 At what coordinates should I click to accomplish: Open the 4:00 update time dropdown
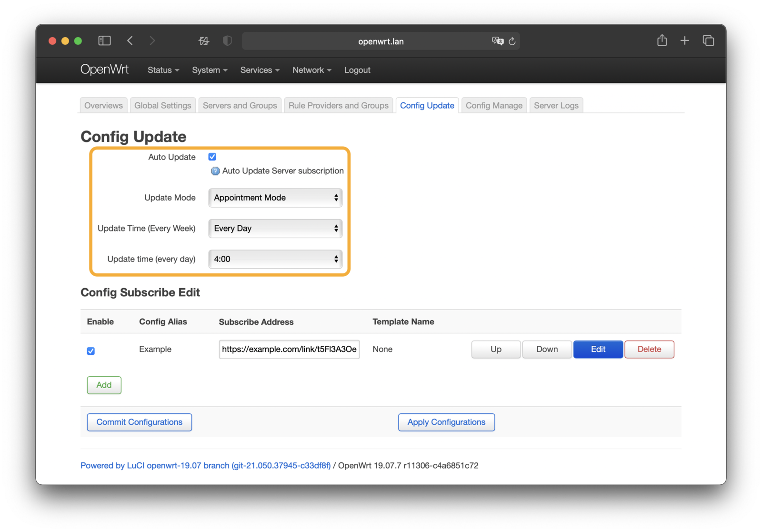[275, 259]
